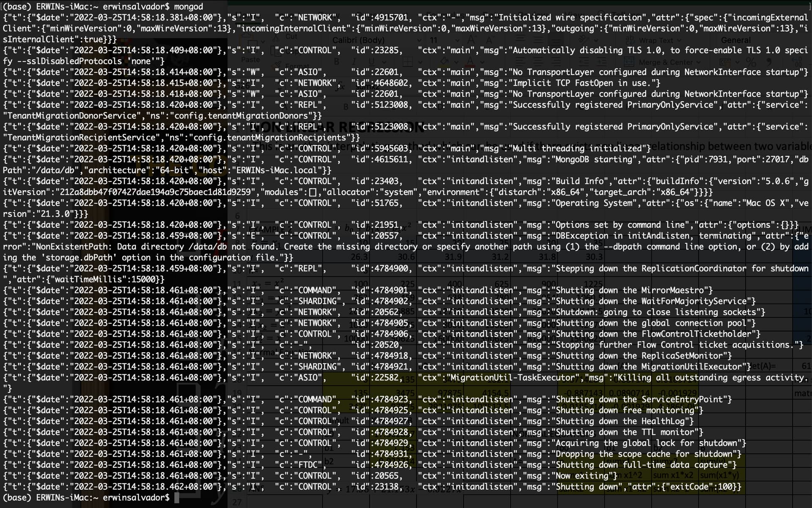This screenshot has width=812, height=508.
Task: Click the 'mongod' command text
Action: 188,6
